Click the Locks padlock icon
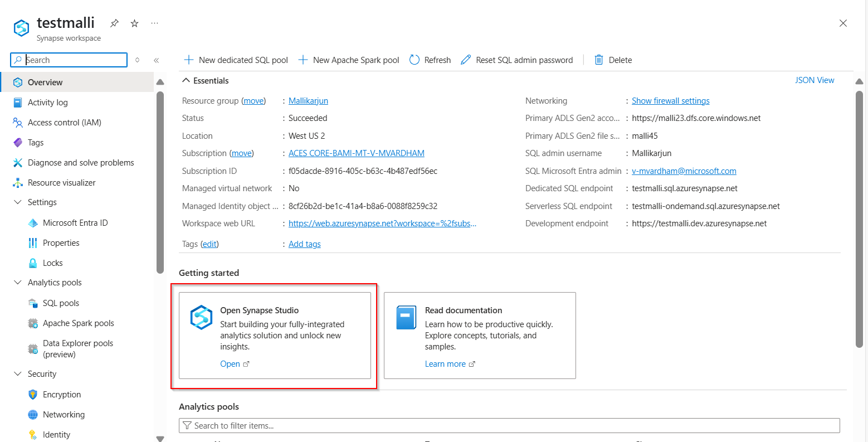Screen dimensions: 868x442 point(33,263)
